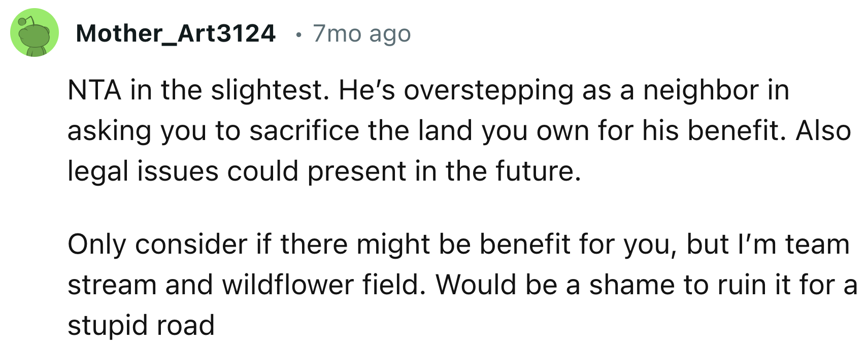Click the word "wildflower" in the comment
The width and height of the screenshot is (868, 346).
tap(287, 285)
